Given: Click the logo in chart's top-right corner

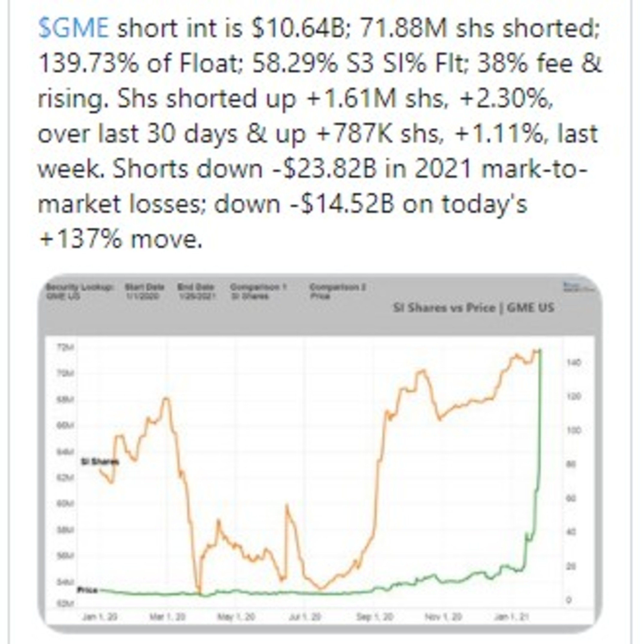Looking at the screenshot, I should click(578, 287).
